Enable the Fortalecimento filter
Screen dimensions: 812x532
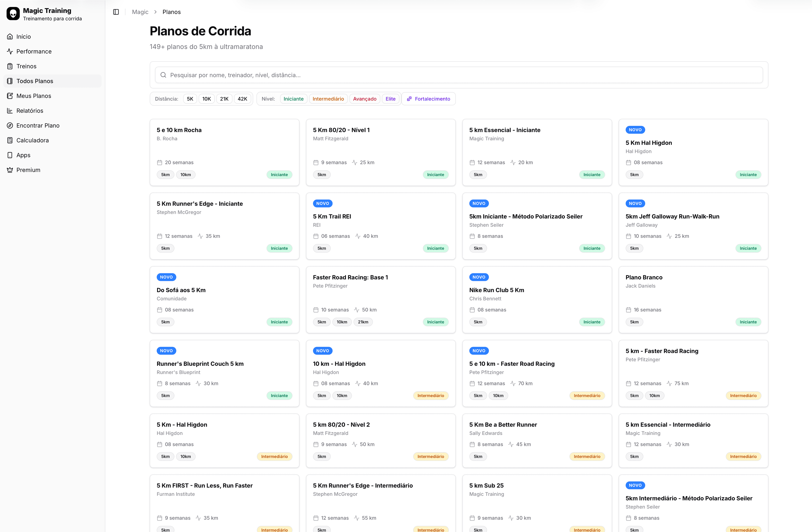(428, 99)
